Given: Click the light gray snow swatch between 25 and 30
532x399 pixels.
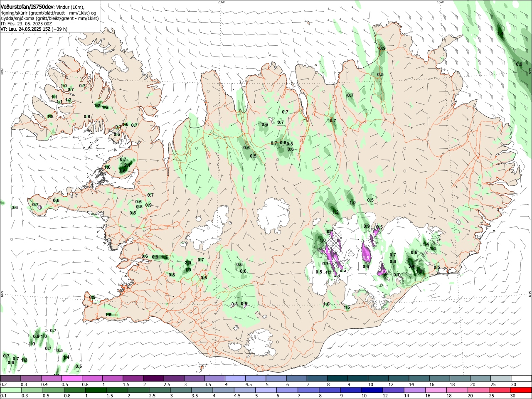Looking at the screenshot, I should point(500,379).
